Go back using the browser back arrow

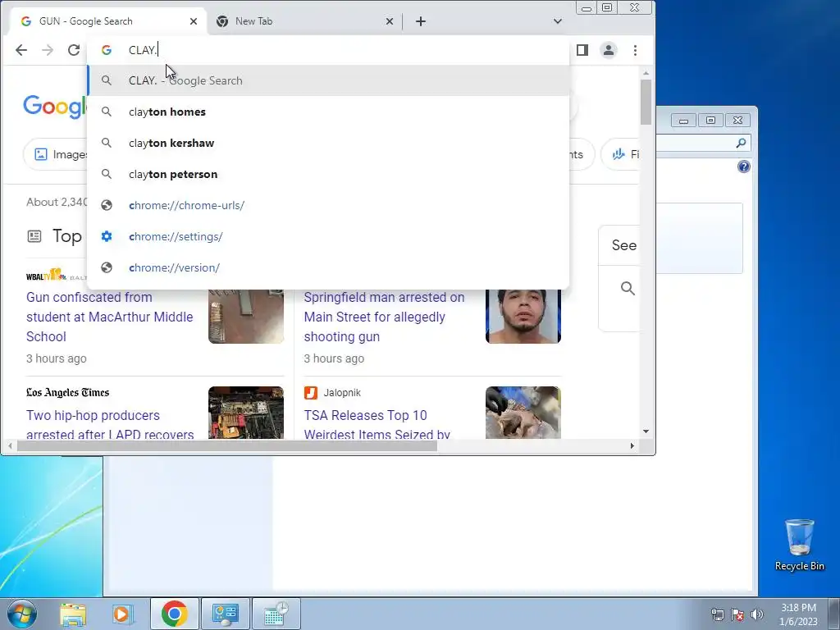click(x=21, y=50)
